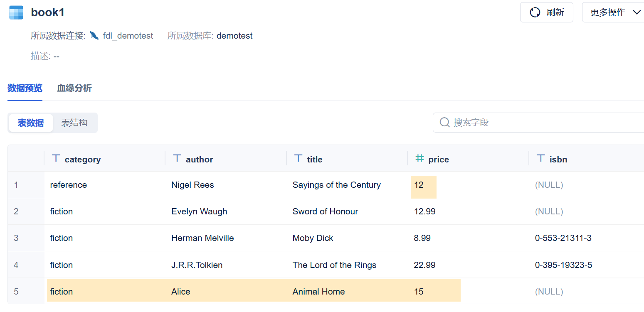Expand the 更多操作 dropdown

click(x=613, y=12)
